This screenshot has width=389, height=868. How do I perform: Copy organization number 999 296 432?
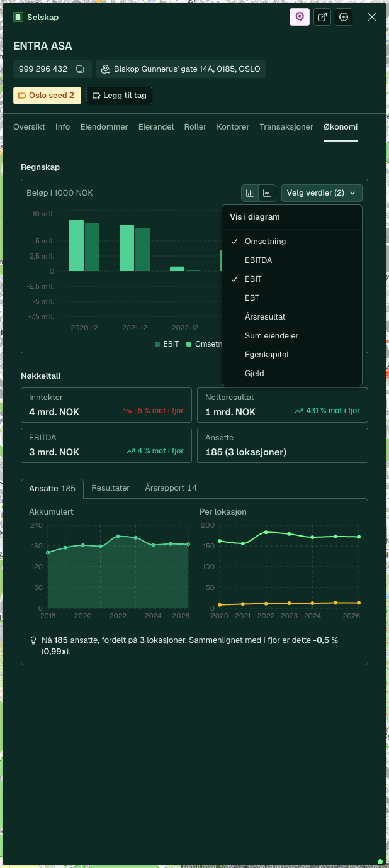(x=80, y=69)
